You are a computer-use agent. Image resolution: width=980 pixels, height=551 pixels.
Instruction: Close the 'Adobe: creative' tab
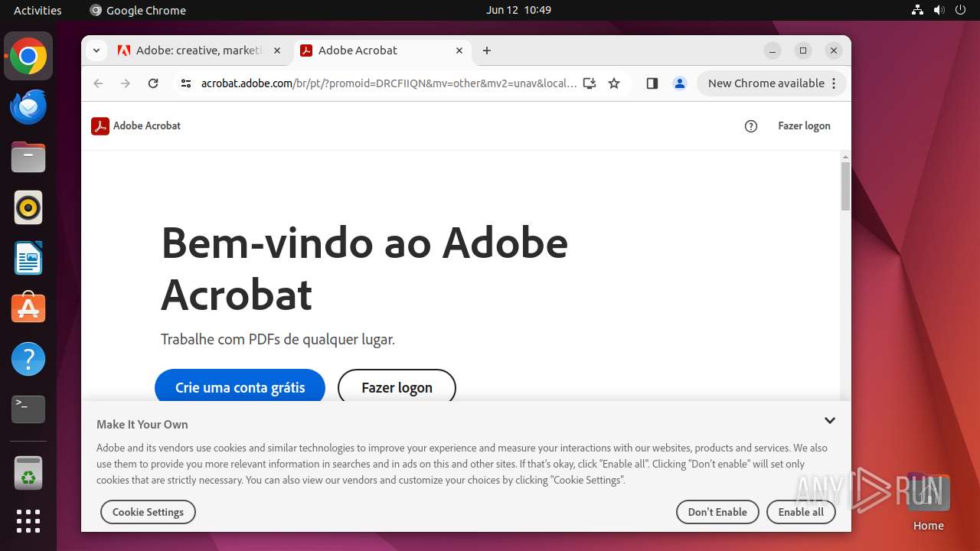[277, 51]
